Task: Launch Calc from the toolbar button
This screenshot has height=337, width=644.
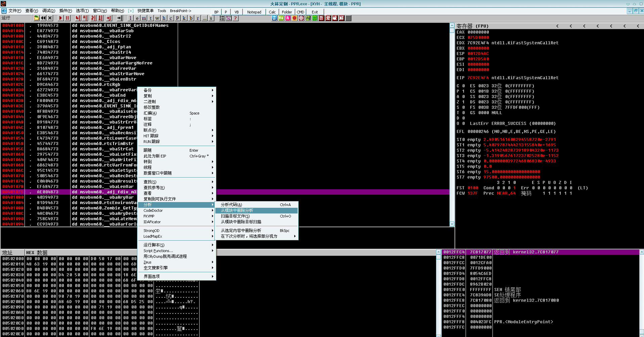Action: click(272, 12)
